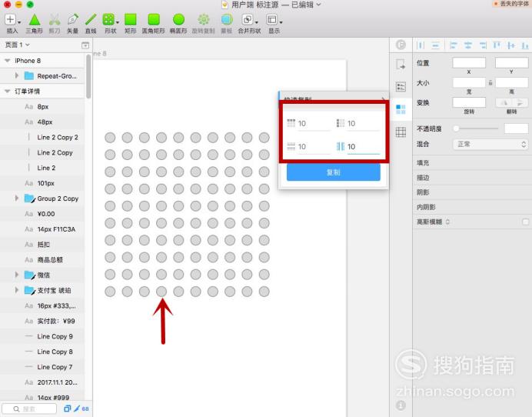The width and height of the screenshot is (532, 417).
Task: Toggle the 高斯模糊 Gaussian blur checkbox
Action: tap(525, 222)
